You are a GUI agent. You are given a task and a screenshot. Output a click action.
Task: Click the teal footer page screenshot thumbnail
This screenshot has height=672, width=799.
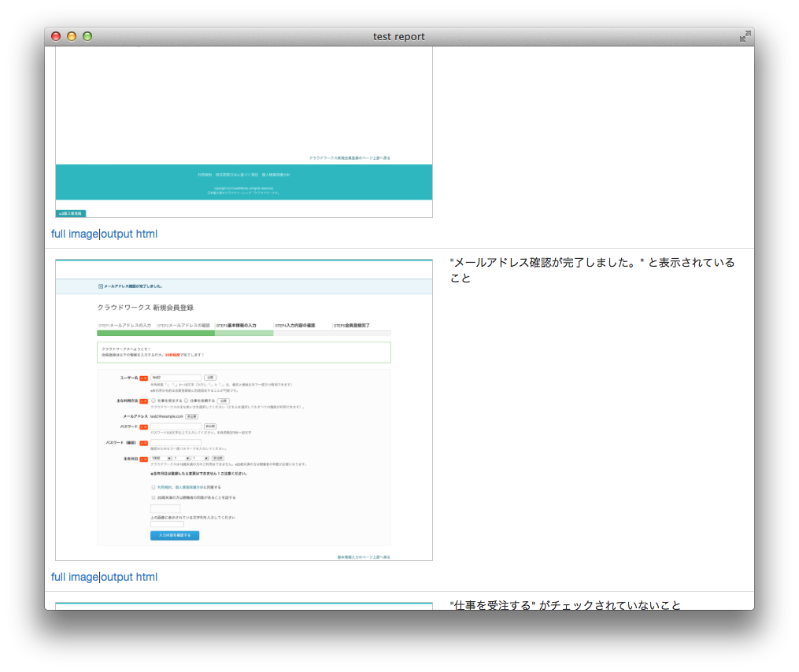244,132
